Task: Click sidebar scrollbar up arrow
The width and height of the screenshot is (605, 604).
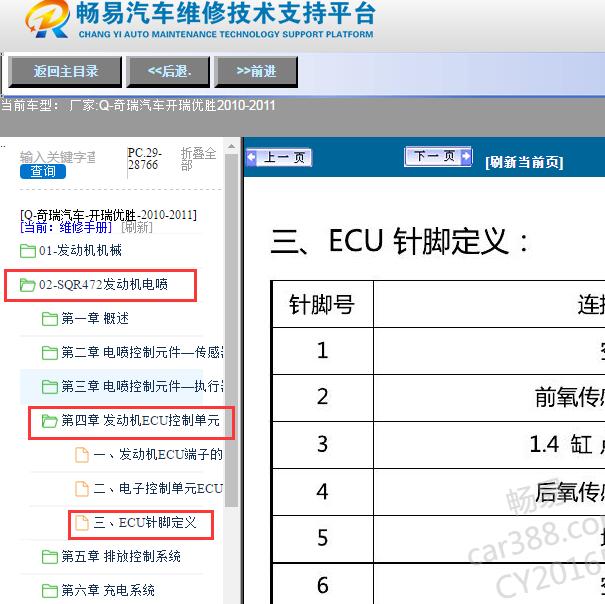Action: pos(232,147)
